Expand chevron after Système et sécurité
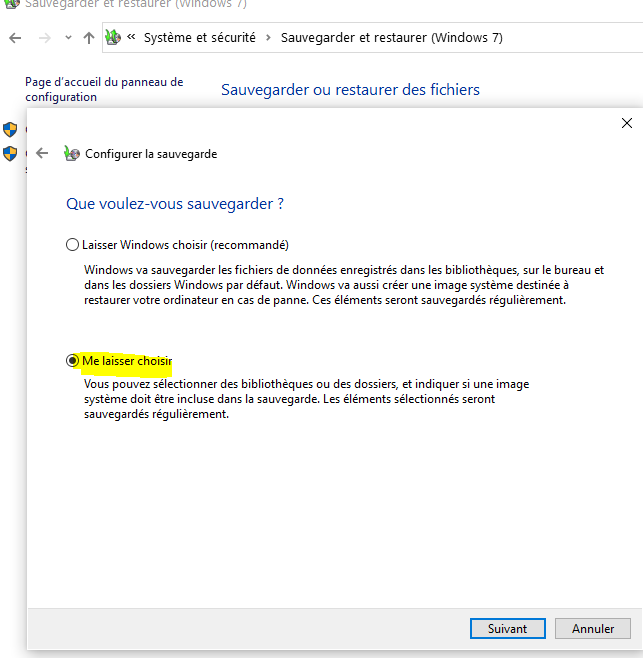The width and height of the screenshot is (643, 658). click(268, 38)
